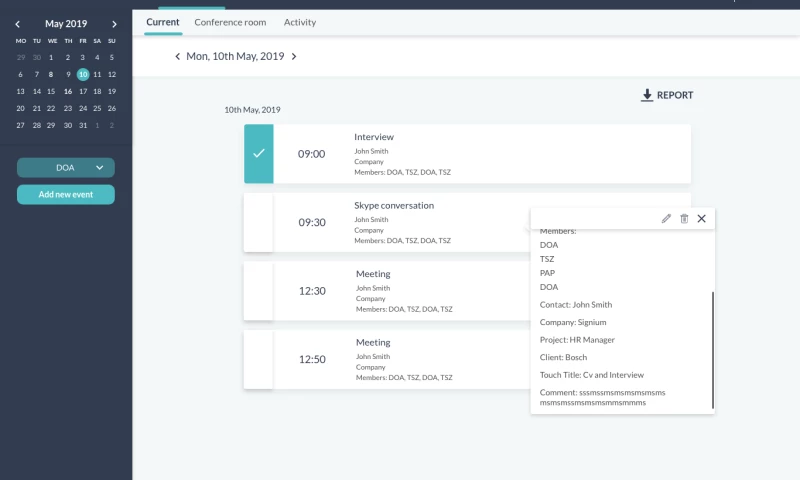The image size is (800, 480).
Task: Go to previous month in calendar
Action: [17, 24]
